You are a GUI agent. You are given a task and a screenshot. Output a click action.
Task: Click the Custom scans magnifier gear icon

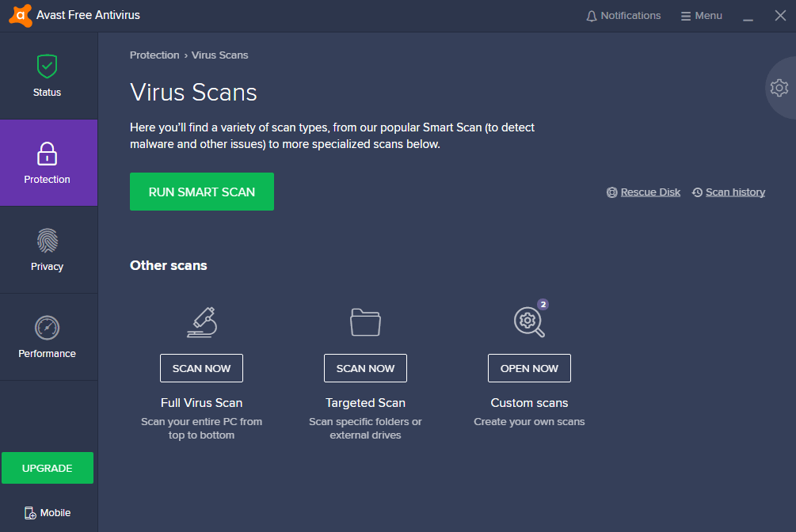[529, 322]
